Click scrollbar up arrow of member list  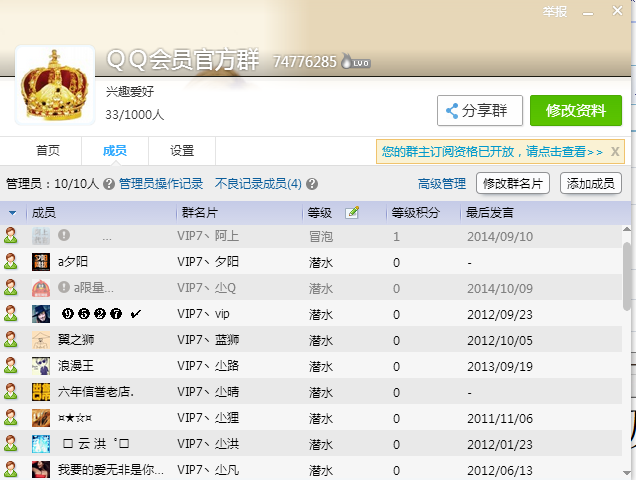[x=627, y=230]
